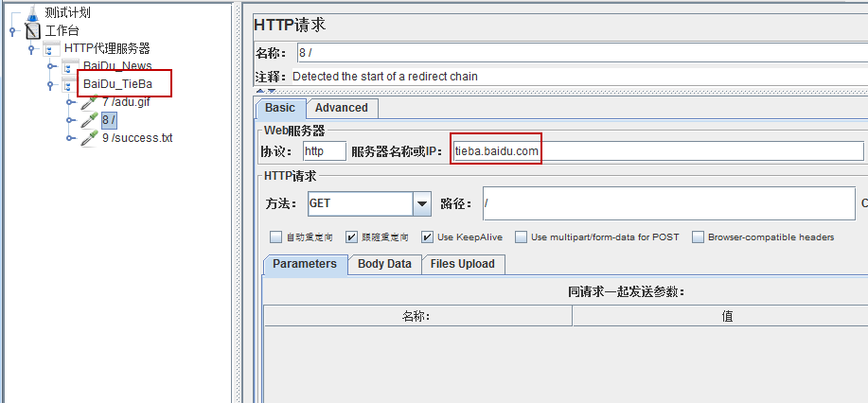Open the Parameters tab

(305, 264)
